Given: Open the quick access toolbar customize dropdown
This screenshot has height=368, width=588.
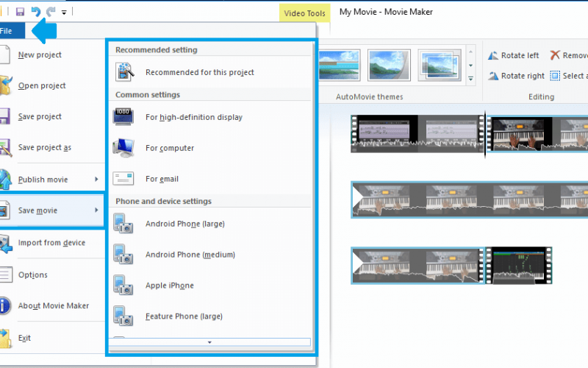Looking at the screenshot, I should click(64, 13).
